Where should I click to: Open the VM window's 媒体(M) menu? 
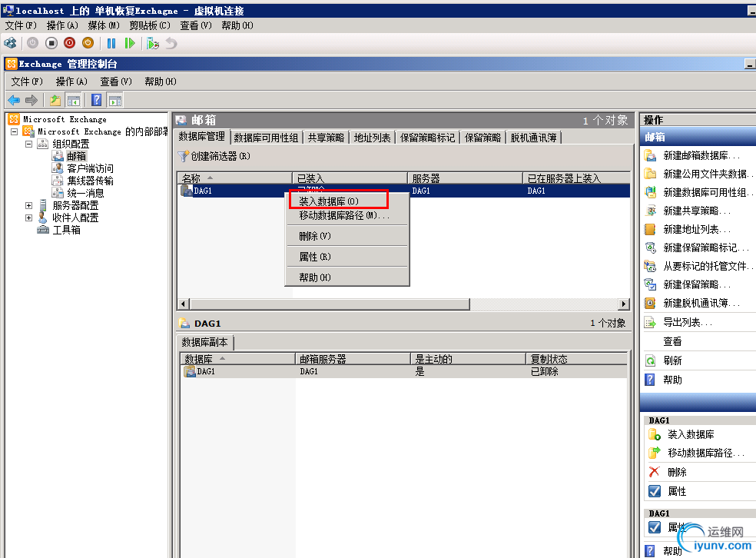click(x=104, y=25)
